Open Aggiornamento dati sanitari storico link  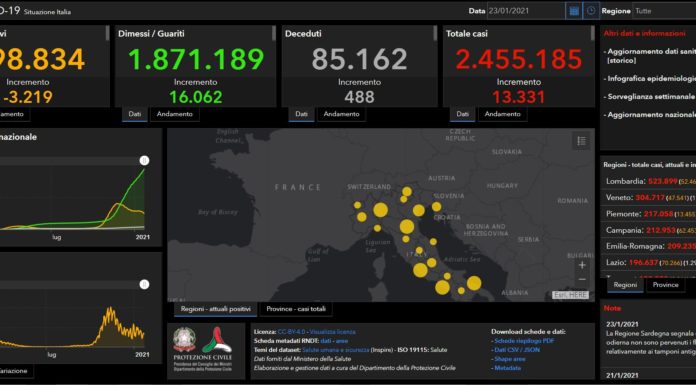[650, 56]
